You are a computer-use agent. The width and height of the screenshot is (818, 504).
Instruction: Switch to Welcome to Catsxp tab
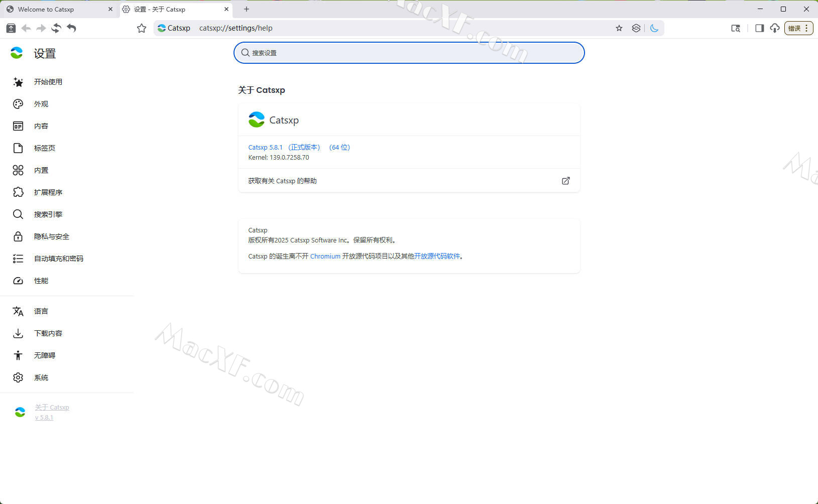tap(60, 9)
